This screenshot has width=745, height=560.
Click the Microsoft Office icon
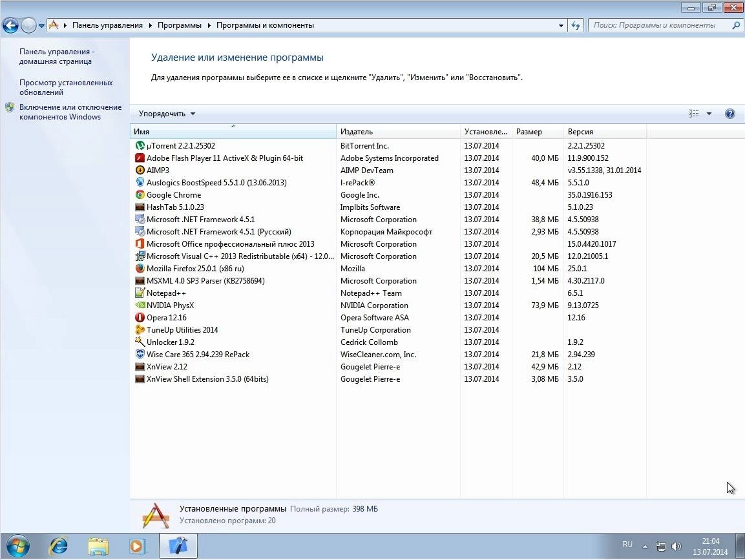[140, 244]
